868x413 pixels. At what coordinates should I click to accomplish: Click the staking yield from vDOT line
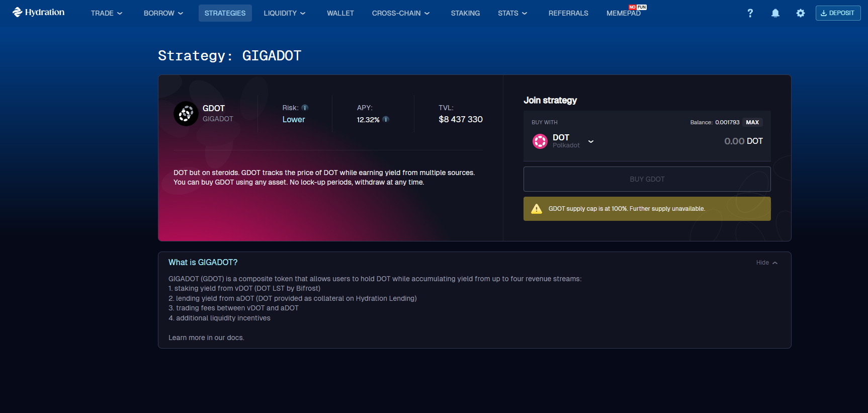click(x=244, y=288)
